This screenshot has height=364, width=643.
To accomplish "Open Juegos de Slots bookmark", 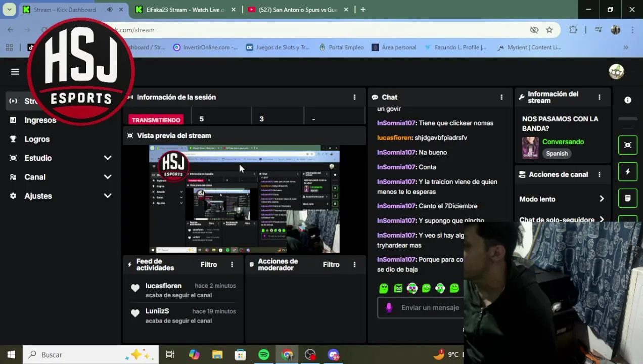I will tap(278, 47).
